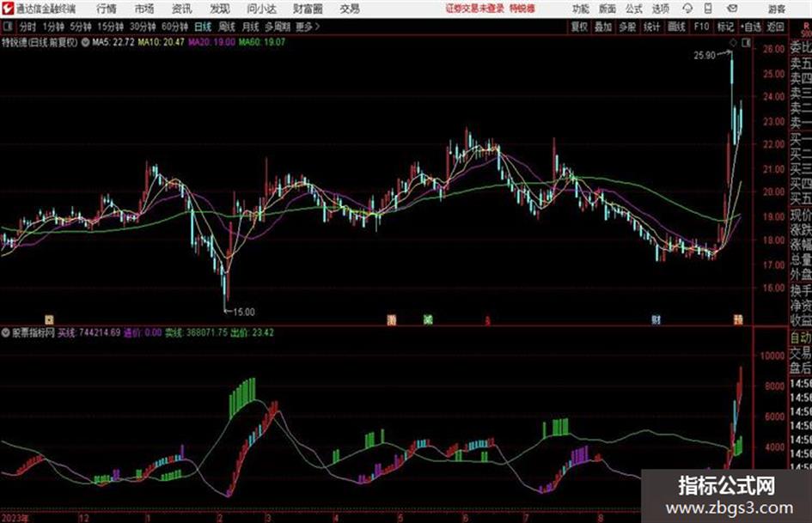The height and width of the screenshot is (523, 812).
Task: Select the 日线 daily chart tab
Action: 203,27
